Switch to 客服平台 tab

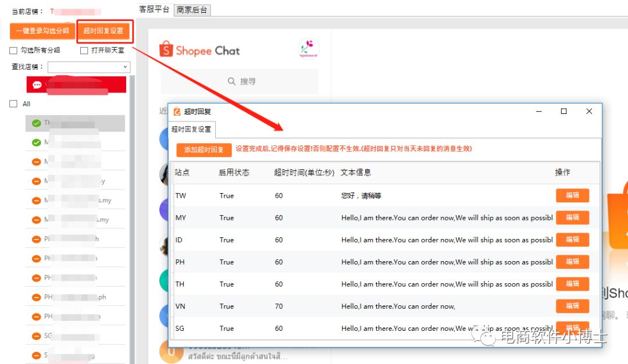coord(154,10)
